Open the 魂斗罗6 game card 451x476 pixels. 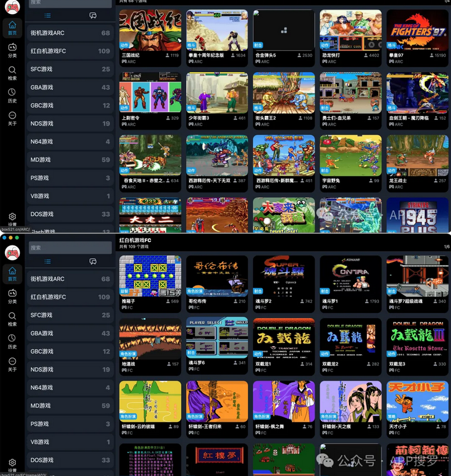217,347
